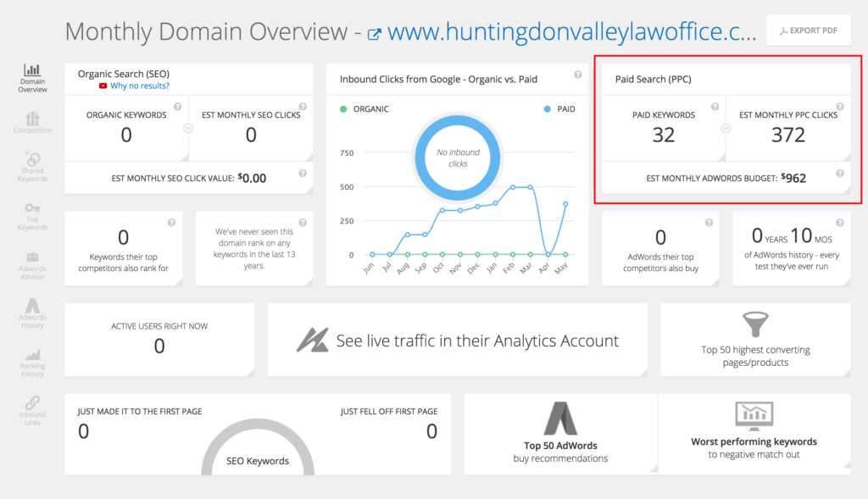Viewport: 868px width, 499px height.
Task: Open Top 50 highest converting pages tile
Action: pos(755,340)
